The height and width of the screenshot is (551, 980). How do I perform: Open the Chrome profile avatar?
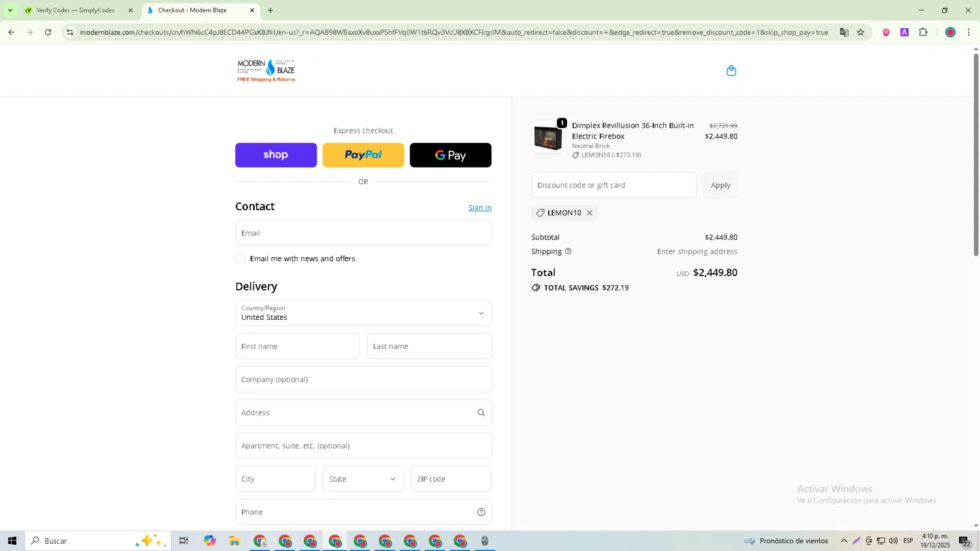pos(951,32)
